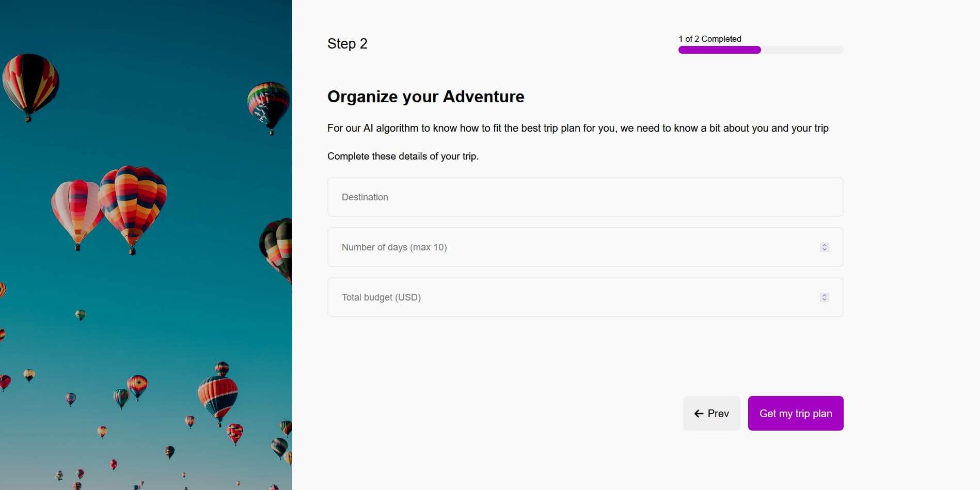Image resolution: width=980 pixels, height=490 pixels.
Task: Click into Number of days field
Action: [568, 247]
